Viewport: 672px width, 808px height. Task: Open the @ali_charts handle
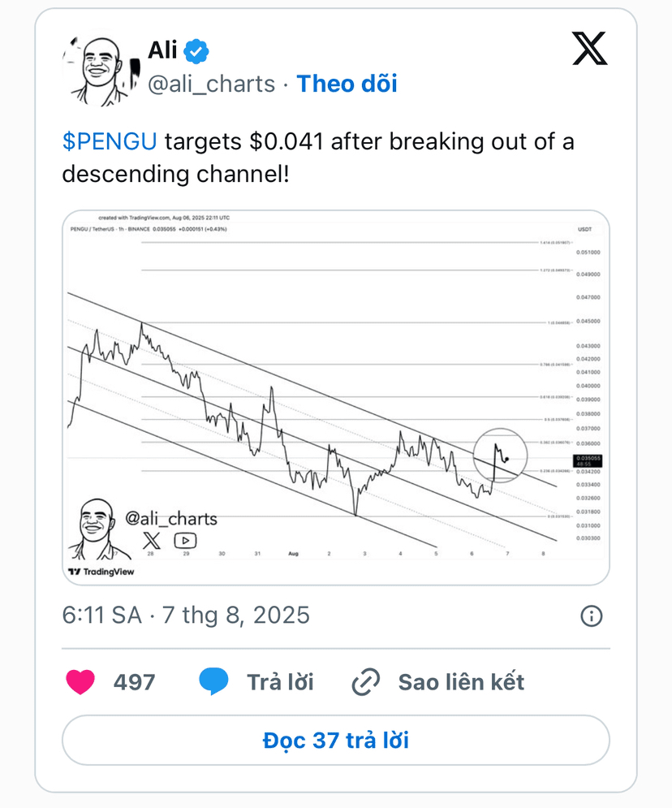coord(212,84)
